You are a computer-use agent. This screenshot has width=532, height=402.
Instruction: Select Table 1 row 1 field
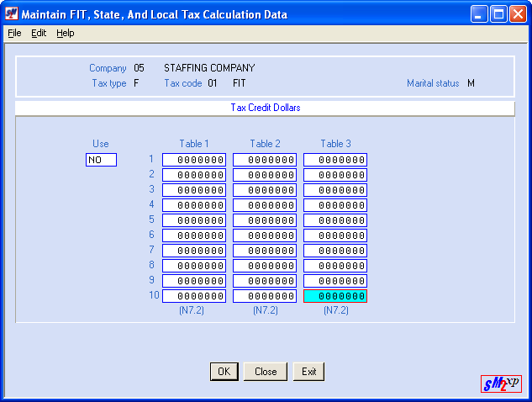point(194,160)
